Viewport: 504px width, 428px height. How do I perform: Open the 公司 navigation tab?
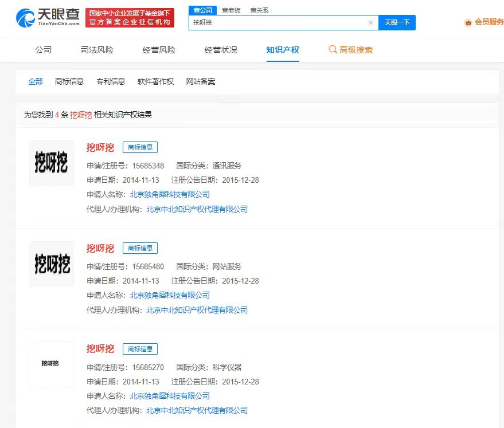pos(44,50)
